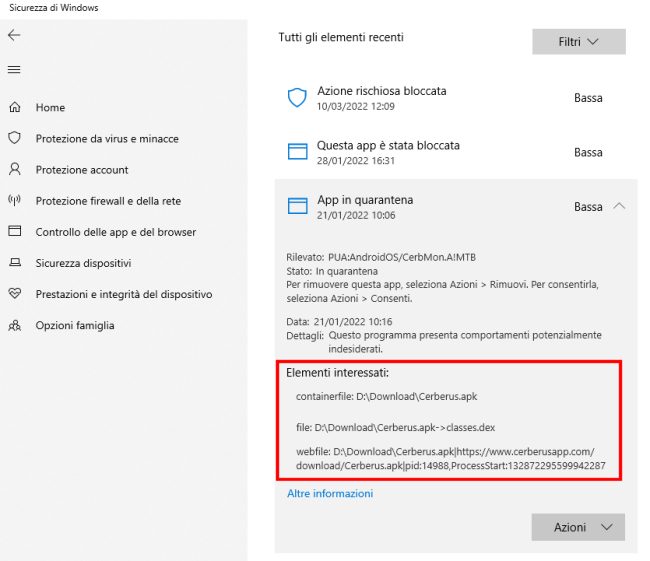Click the virus protection shield icon
Viewport: 650px width, 561px height.
click(x=14, y=138)
